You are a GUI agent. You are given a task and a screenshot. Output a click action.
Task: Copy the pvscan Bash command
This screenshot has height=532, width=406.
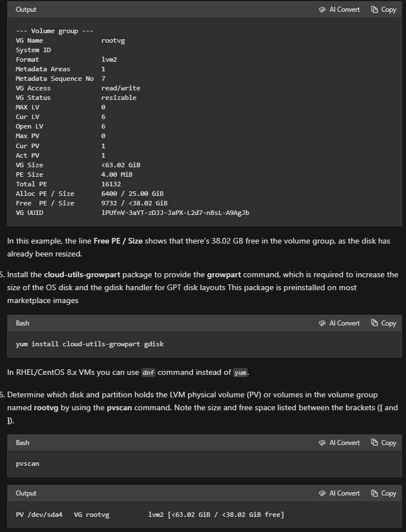pyautogui.click(x=383, y=442)
